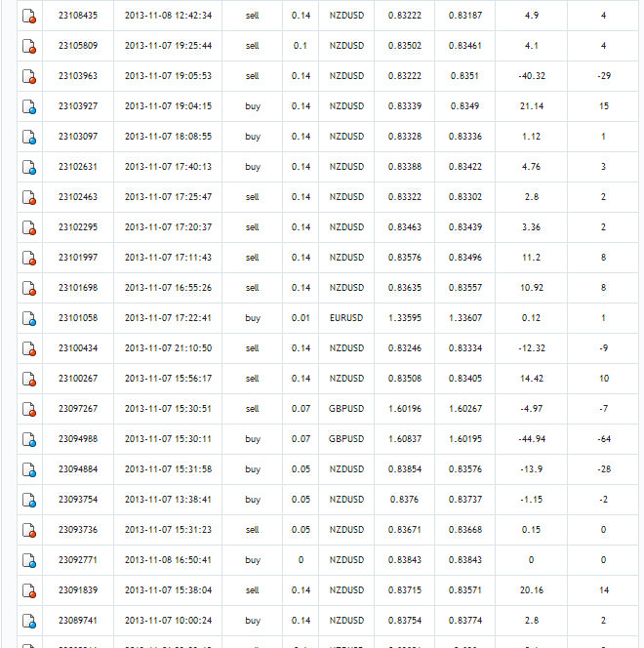Click the buy order icon for ticket 23103927
The height and width of the screenshot is (648, 644).
pyautogui.click(x=29, y=106)
